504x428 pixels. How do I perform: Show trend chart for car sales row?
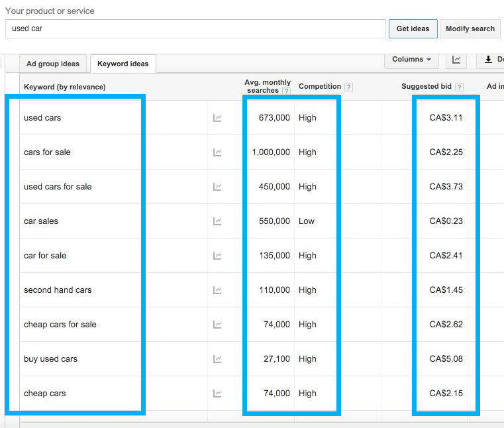(x=217, y=221)
